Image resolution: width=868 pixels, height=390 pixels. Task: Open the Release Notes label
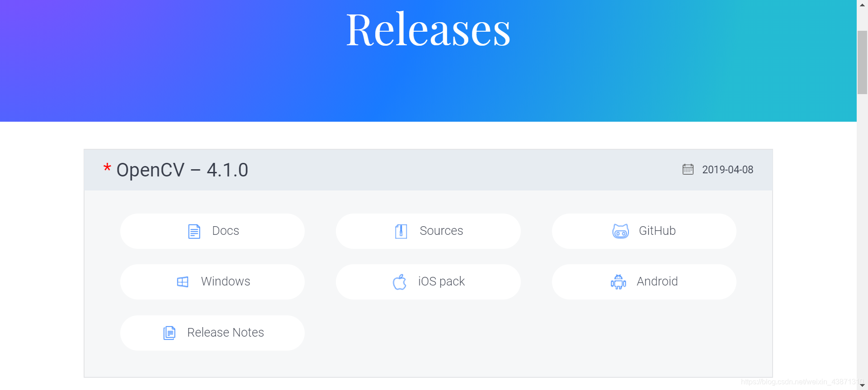tap(226, 333)
